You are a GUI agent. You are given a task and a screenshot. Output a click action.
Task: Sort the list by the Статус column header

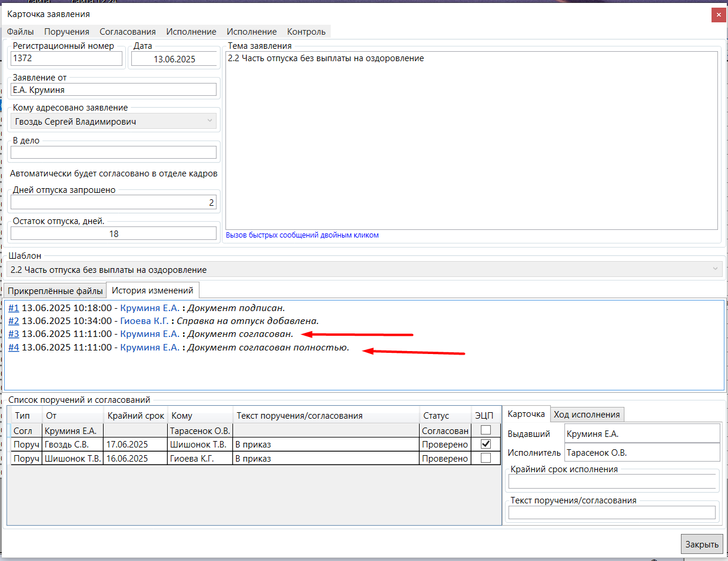pyautogui.click(x=436, y=416)
